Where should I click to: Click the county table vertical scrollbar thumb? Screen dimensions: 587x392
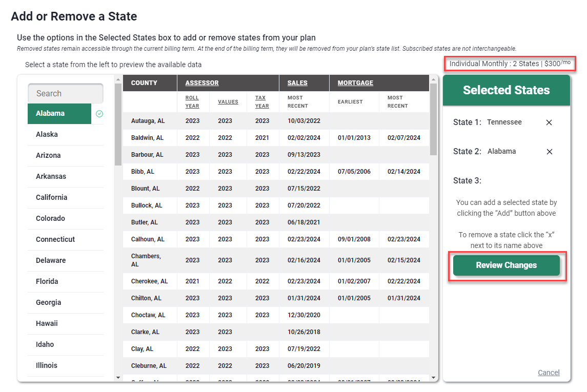point(433,119)
